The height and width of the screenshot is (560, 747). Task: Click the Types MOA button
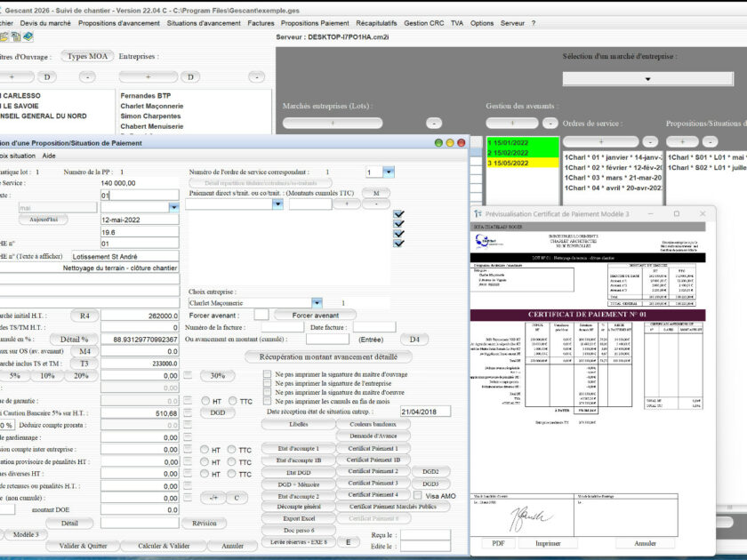[x=87, y=56]
